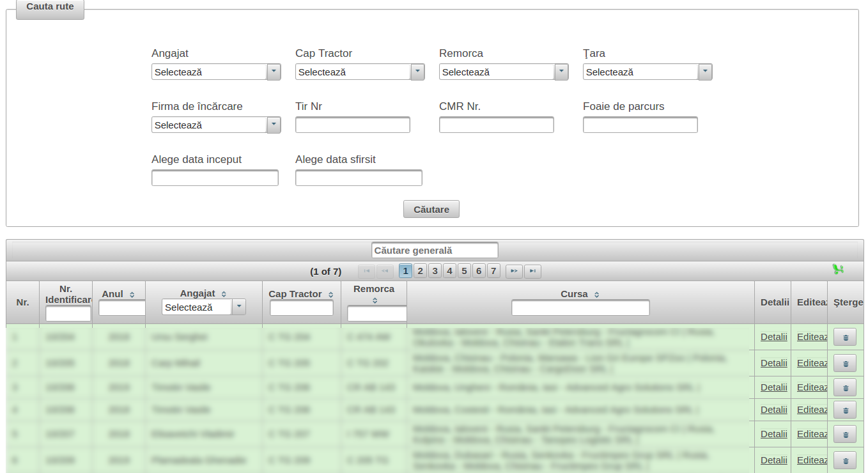Open the Firma de încărcare dropdown
This screenshot has width=868, height=473.
point(274,125)
